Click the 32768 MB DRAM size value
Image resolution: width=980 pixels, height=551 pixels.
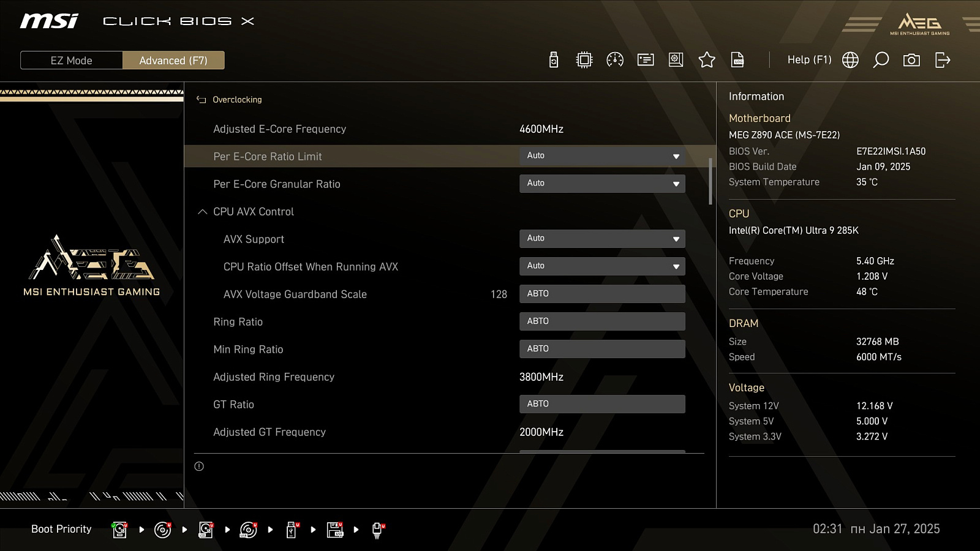coord(878,342)
